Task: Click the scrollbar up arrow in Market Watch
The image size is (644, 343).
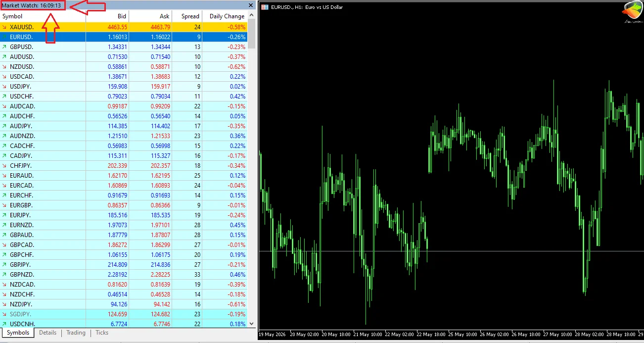Action: pyautogui.click(x=252, y=16)
